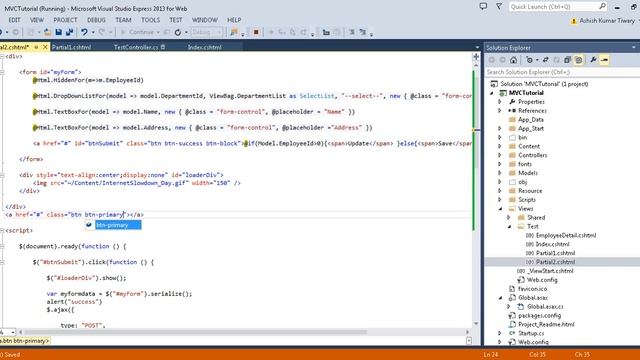Undo the last edit

coord(84,32)
